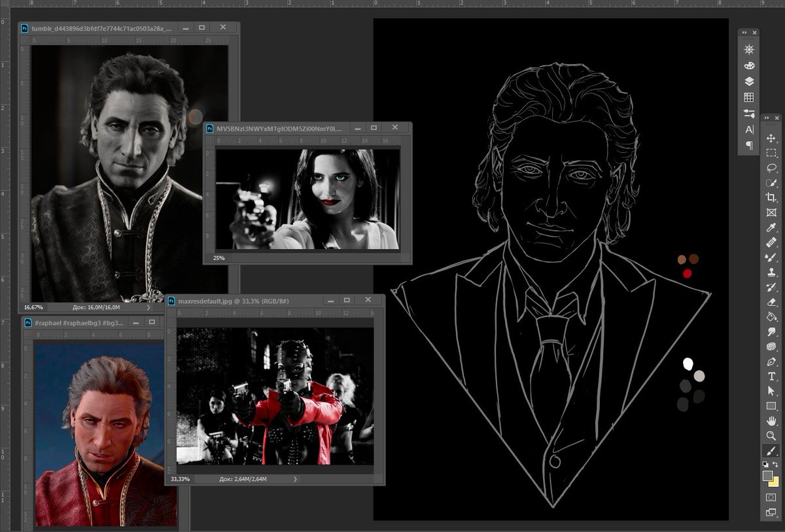Image resolution: width=785 pixels, height=532 pixels.
Task: Click the woman with gun reference image
Action: point(307,199)
